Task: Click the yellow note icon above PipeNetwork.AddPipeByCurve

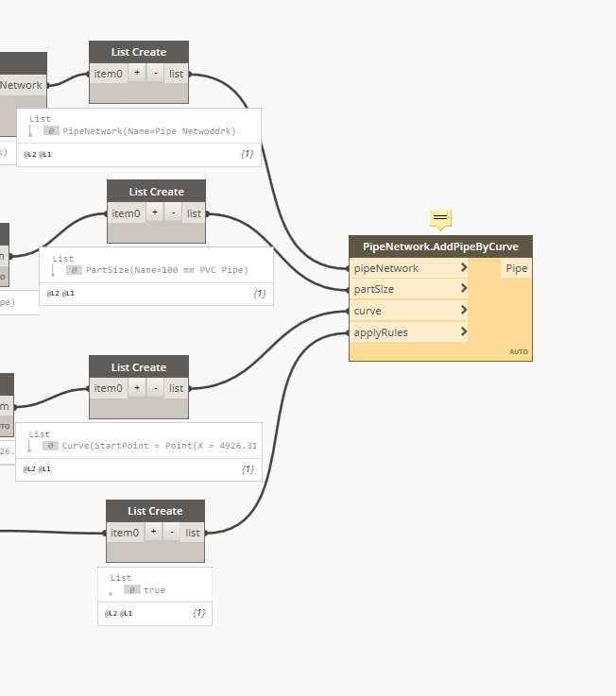Action: point(440,219)
